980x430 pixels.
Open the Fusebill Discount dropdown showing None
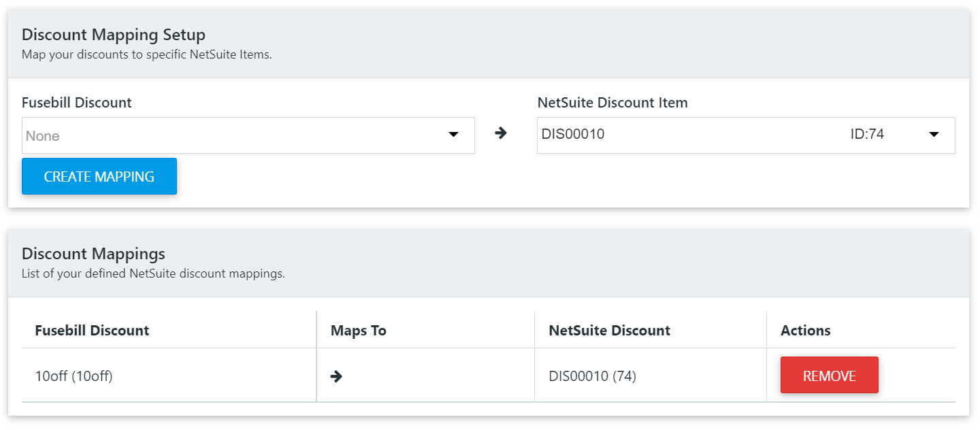[248, 135]
